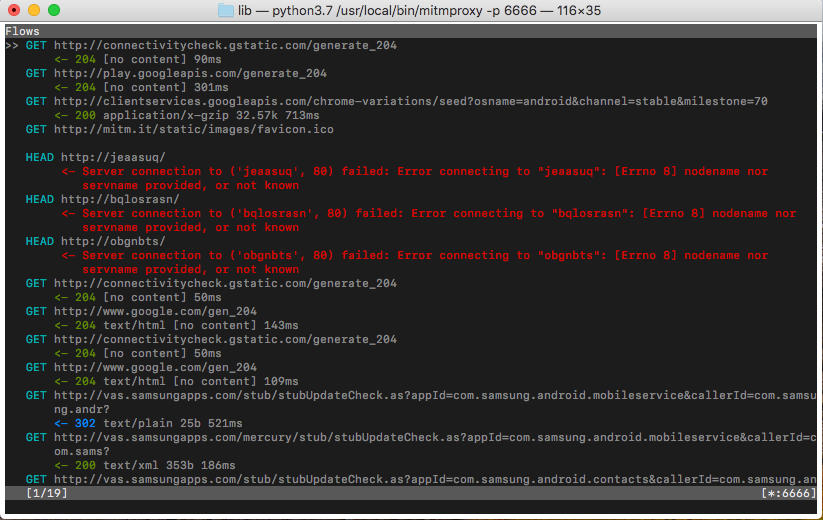
Task: Select the HEAD http://obgnbts/ flow
Action: [96, 241]
